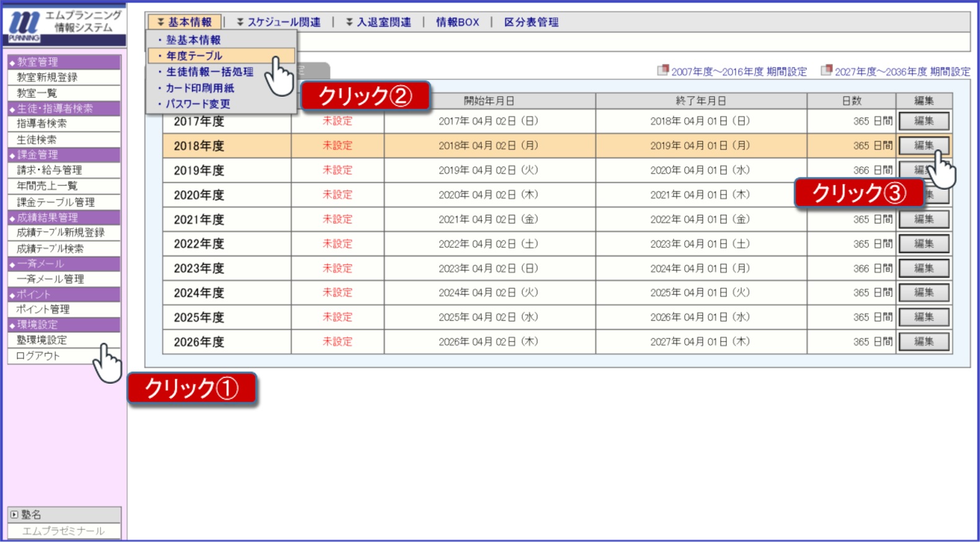Viewport: 980px width, 543px height.
Task: Choose 生徒情報一括処理 menu entry
Action: click(x=210, y=72)
